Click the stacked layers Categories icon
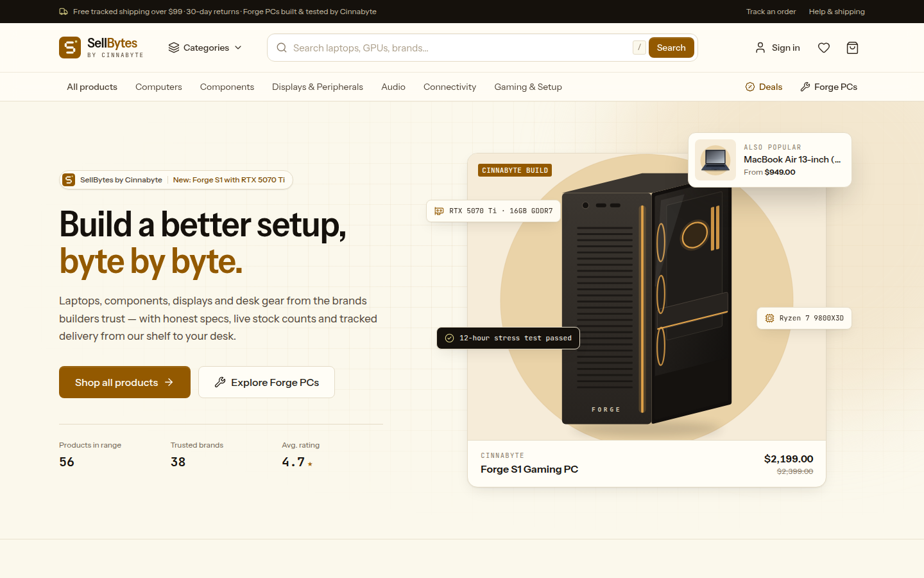924x578 pixels. pos(174,48)
